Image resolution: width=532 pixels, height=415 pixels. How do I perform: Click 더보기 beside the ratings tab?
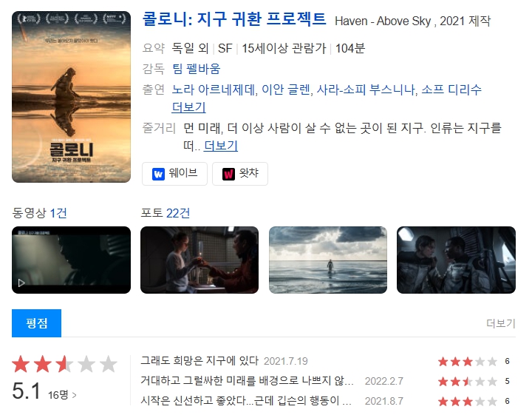tap(501, 323)
